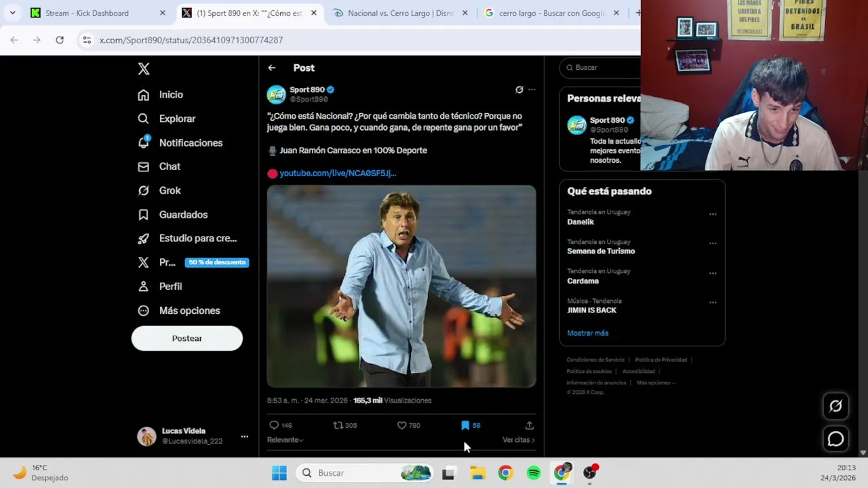Viewport: 868px width, 488px height.
Task: Open the weather widget showing 16°C
Action: [x=42, y=472]
